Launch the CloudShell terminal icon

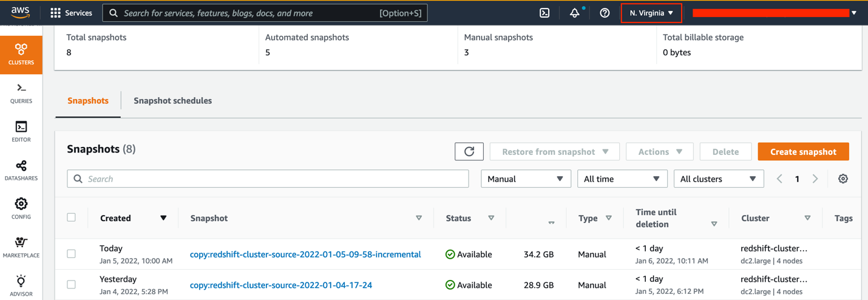544,13
